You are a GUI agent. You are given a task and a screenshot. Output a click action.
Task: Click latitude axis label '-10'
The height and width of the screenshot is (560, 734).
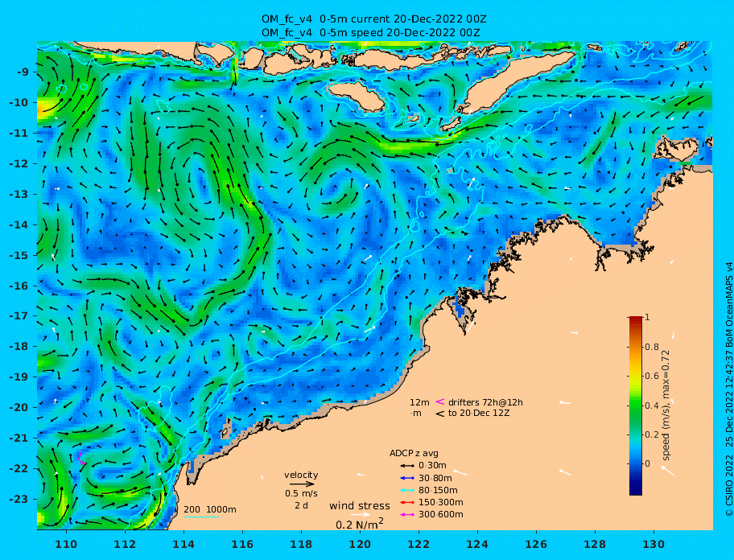(x=19, y=102)
